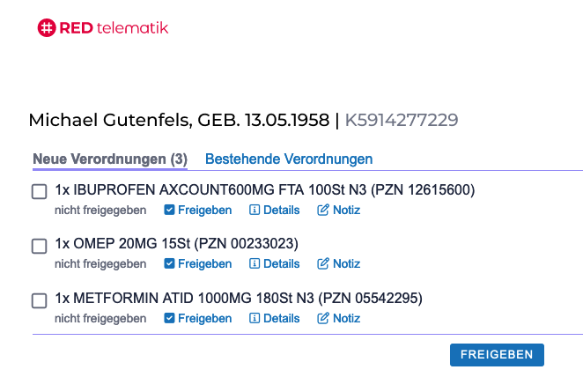583x392 pixels.
Task: Check the OMEP 20MG prescription checkbox
Action: (x=39, y=246)
